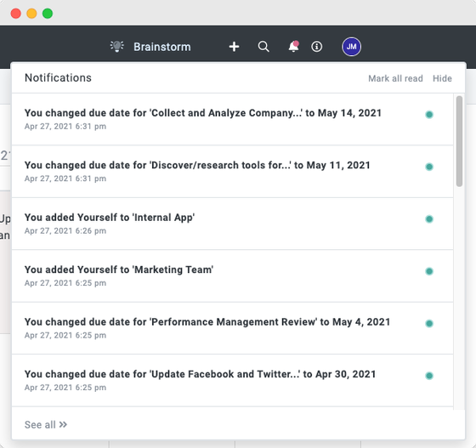The image size is (476, 448).
Task: Click the plus add icon in header
Action: click(x=234, y=47)
